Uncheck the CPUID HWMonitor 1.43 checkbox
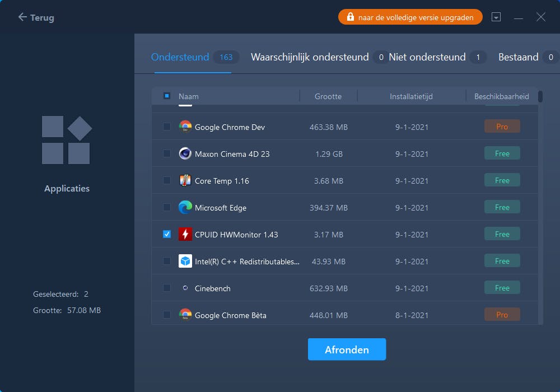 click(167, 234)
